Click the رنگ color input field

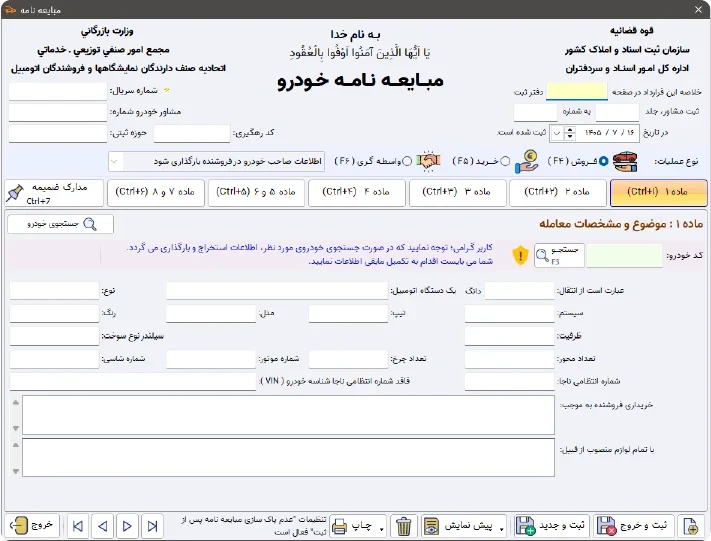[54, 313]
